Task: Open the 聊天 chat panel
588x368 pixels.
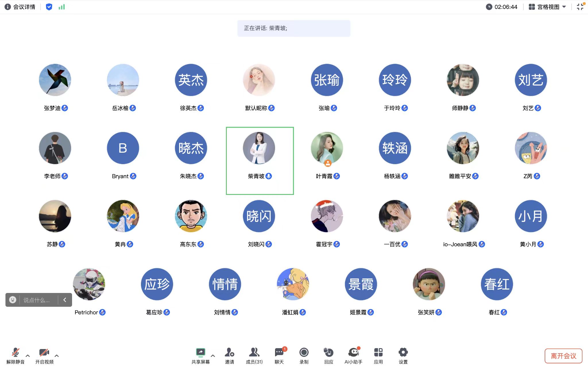Action: tap(279, 356)
